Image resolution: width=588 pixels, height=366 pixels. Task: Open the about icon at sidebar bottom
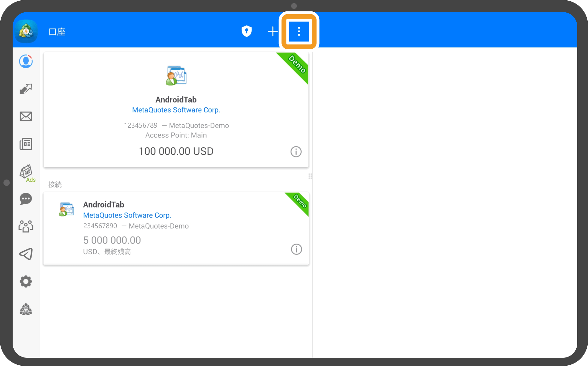tap(26, 309)
